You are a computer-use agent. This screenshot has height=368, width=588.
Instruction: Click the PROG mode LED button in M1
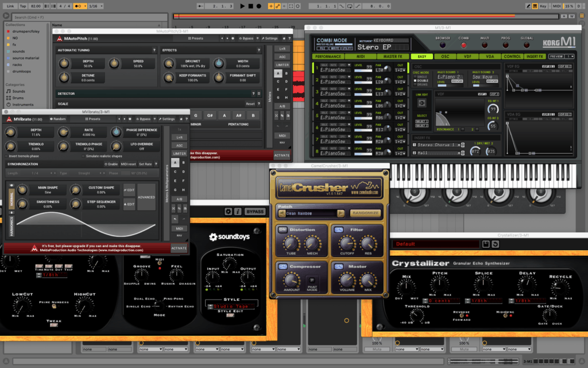pos(505,45)
